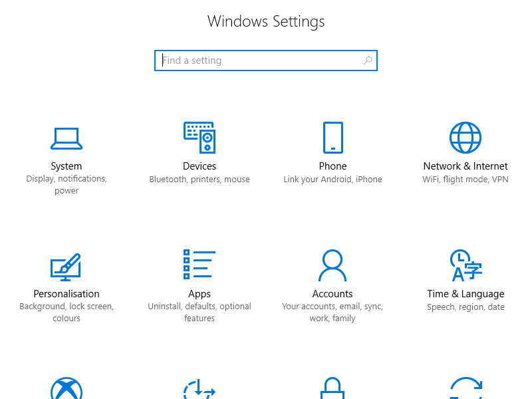Click 'Uninstall, defaults, optional features' text
Image resolution: width=532 pixels, height=399 pixels.
click(x=199, y=313)
